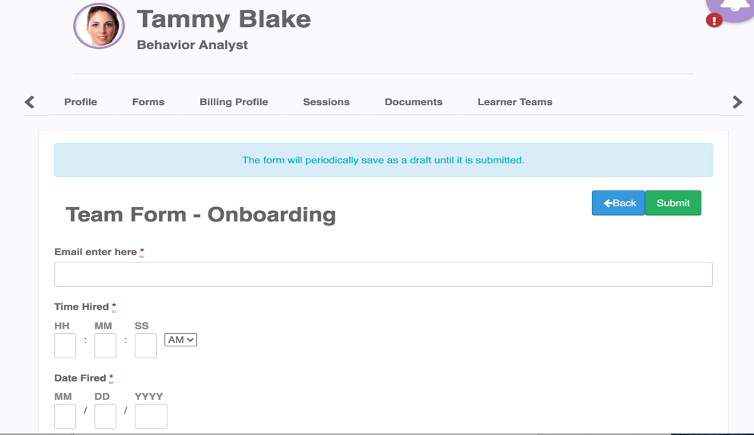The width and height of the screenshot is (754, 435).
Task: Open the Billing Profile tab
Action: pos(234,102)
